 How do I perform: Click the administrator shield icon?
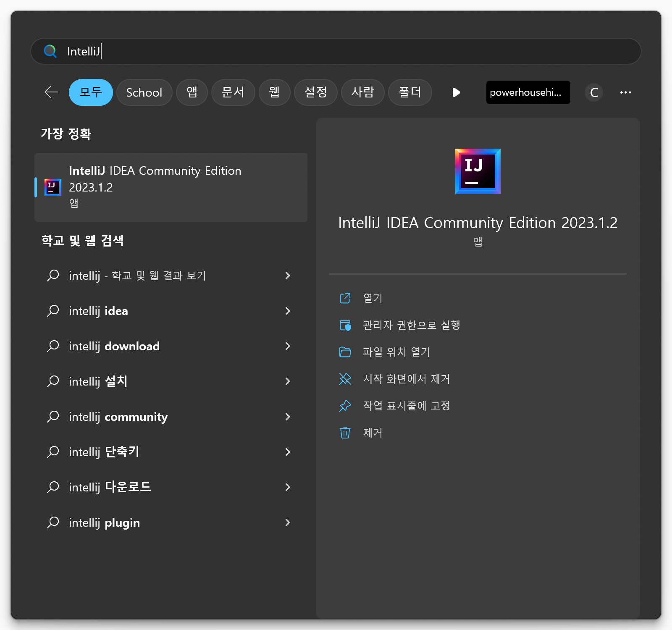[x=345, y=325]
